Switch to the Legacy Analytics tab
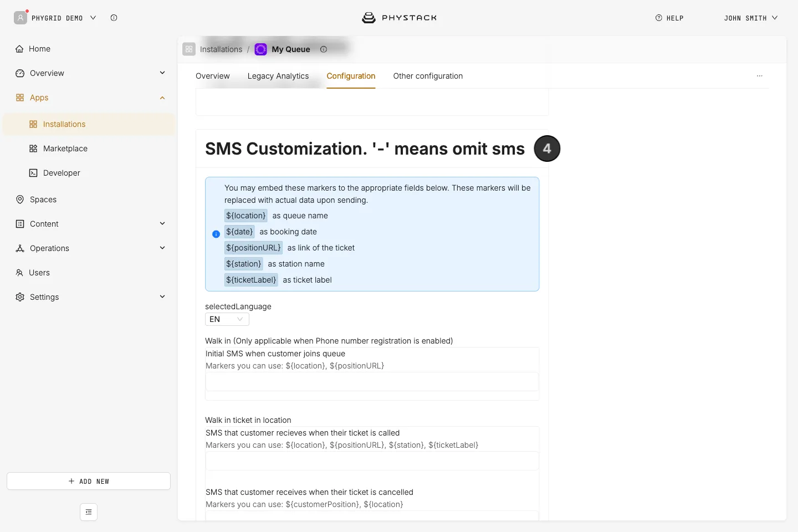This screenshot has height=532, width=798. (278, 76)
